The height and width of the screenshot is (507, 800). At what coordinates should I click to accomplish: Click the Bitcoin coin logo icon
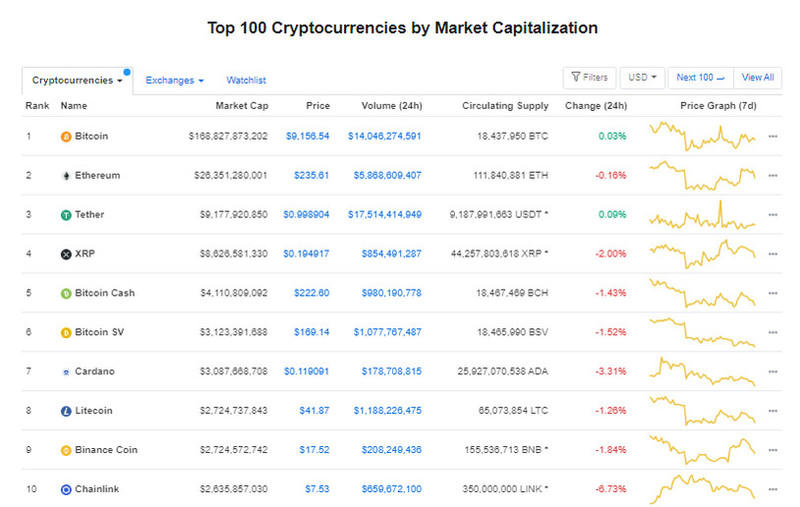point(66,136)
